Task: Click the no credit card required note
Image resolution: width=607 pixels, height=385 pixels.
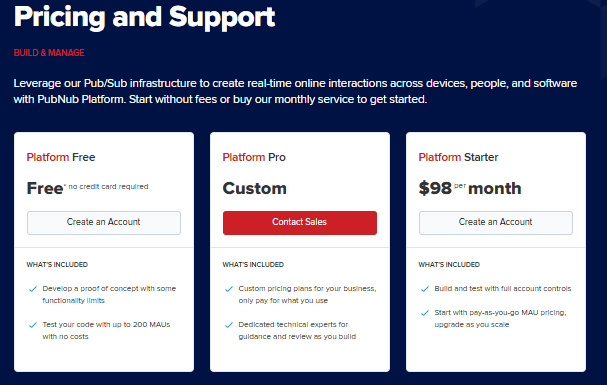Action: [x=108, y=187]
